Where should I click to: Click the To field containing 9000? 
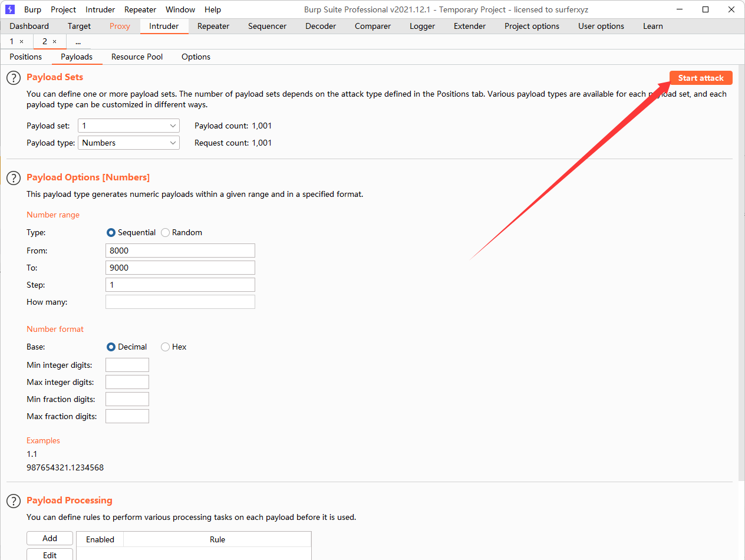pyautogui.click(x=180, y=268)
